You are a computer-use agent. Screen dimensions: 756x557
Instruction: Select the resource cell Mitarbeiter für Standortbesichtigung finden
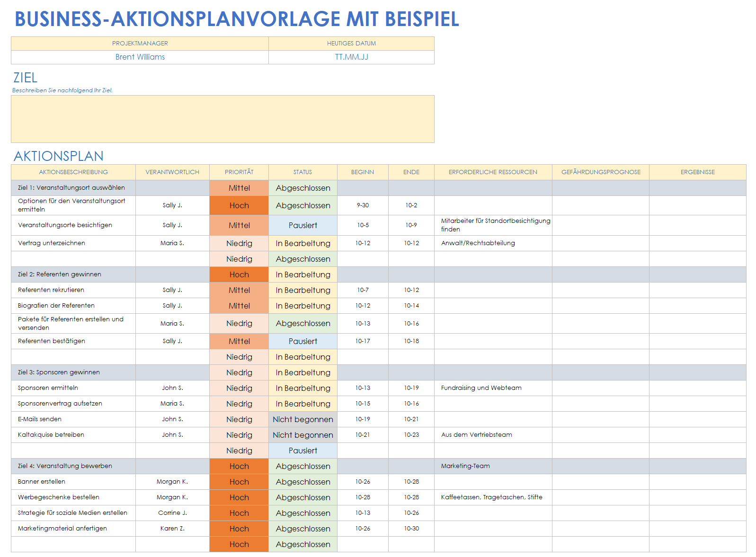493,225
